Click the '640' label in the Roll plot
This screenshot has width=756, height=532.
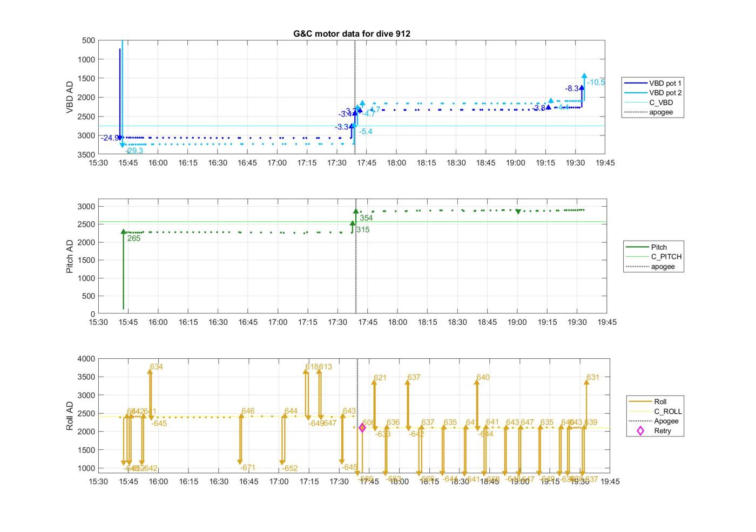[x=483, y=377]
